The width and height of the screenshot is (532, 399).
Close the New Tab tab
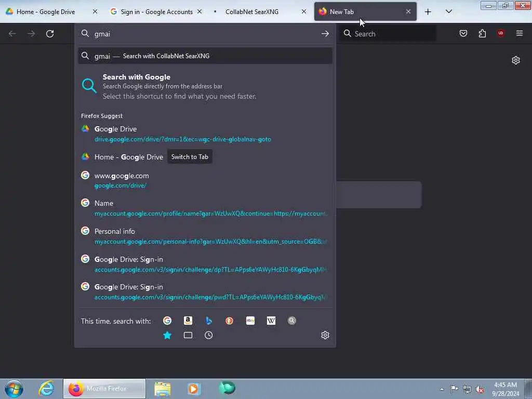point(408,11)
